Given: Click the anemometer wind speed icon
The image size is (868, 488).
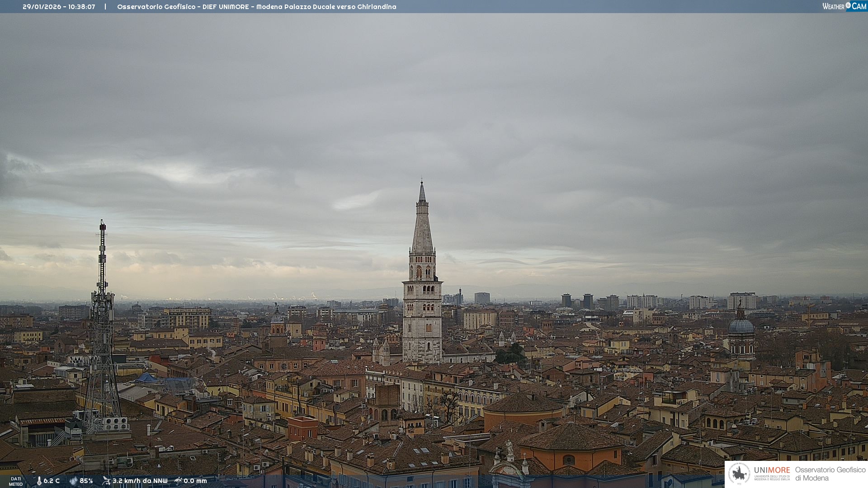Looking at the screenshot, I should (x=106, y=481).
